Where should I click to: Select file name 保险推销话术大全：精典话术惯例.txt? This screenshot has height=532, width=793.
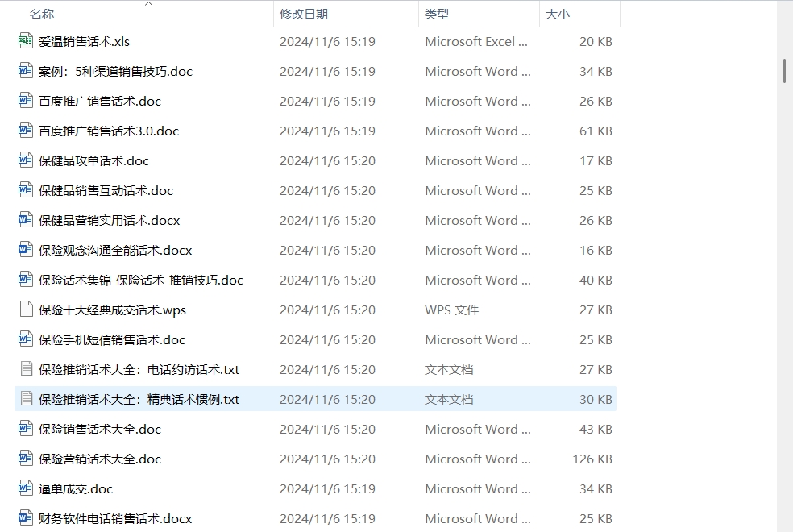pos(139,400)
